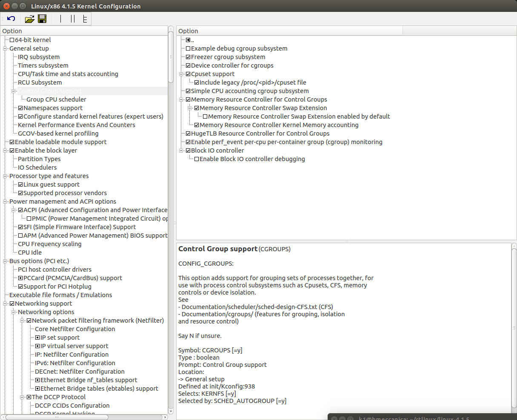The width and height of the screenshot is (517, 420).
Task: Collapse Block IO controller node
Action: (x=182, y=150)
